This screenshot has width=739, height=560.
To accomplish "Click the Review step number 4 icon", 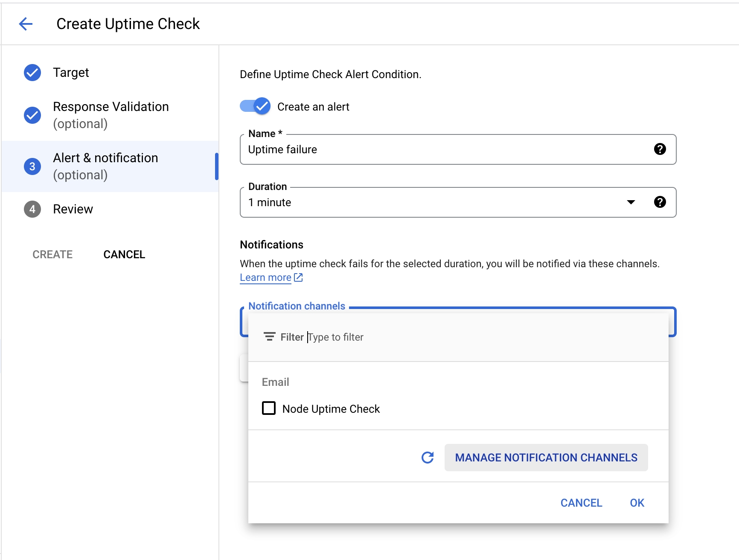I will pyautogui.click(x=32, y=209).
